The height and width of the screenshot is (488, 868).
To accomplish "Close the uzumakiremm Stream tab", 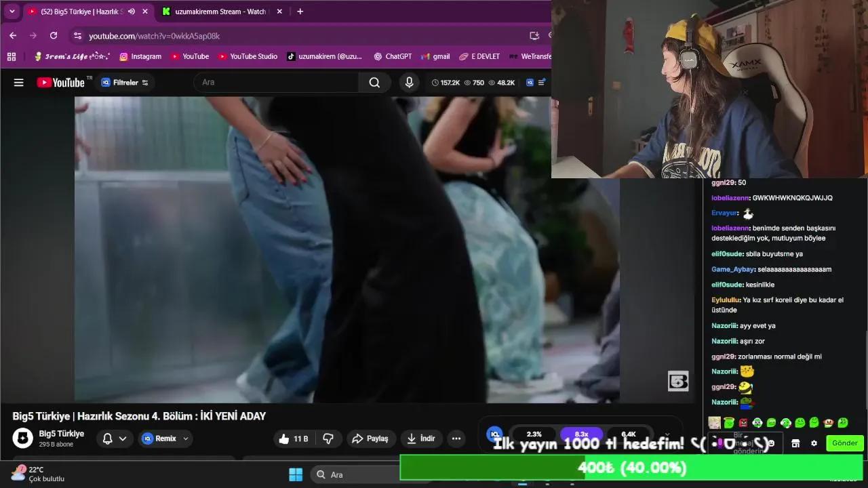I will [279, 12].
